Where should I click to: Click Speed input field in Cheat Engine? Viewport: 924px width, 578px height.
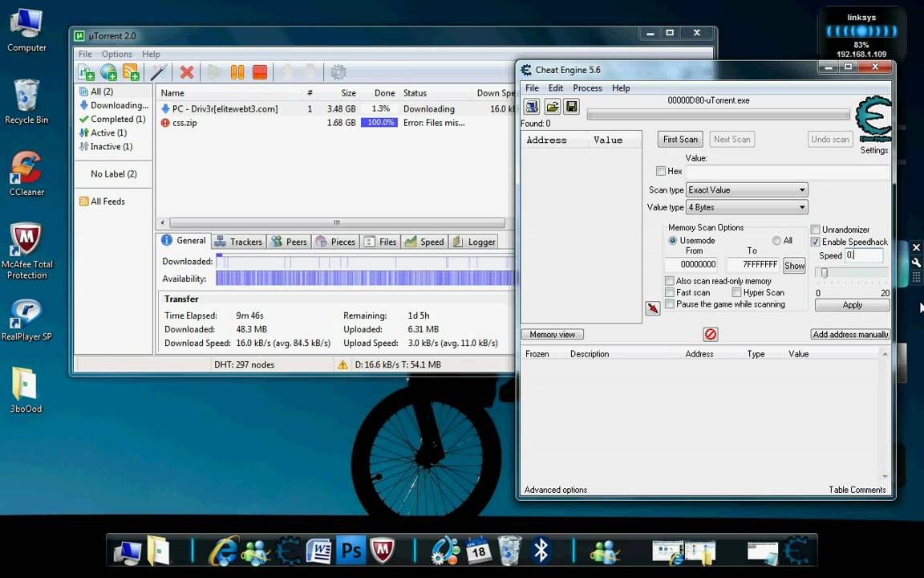pyautogui.click(x=864, y=255)
